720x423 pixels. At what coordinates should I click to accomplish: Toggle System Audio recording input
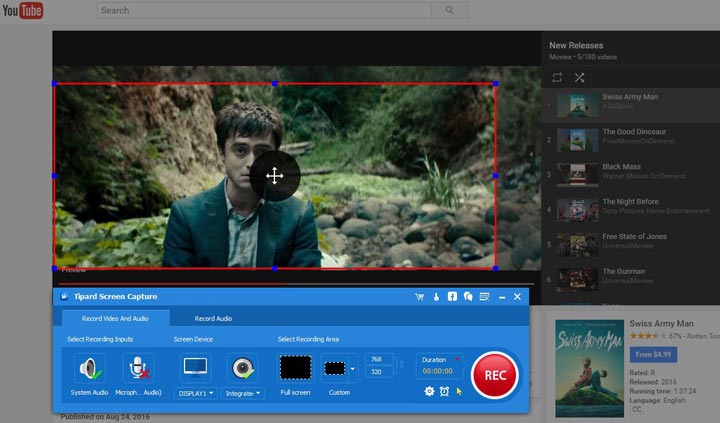tap(90, 368)
